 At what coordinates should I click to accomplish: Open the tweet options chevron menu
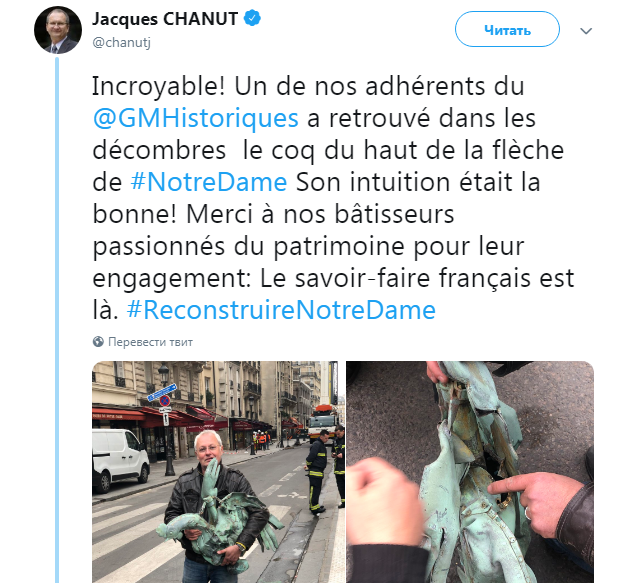[x=586, y=31]
